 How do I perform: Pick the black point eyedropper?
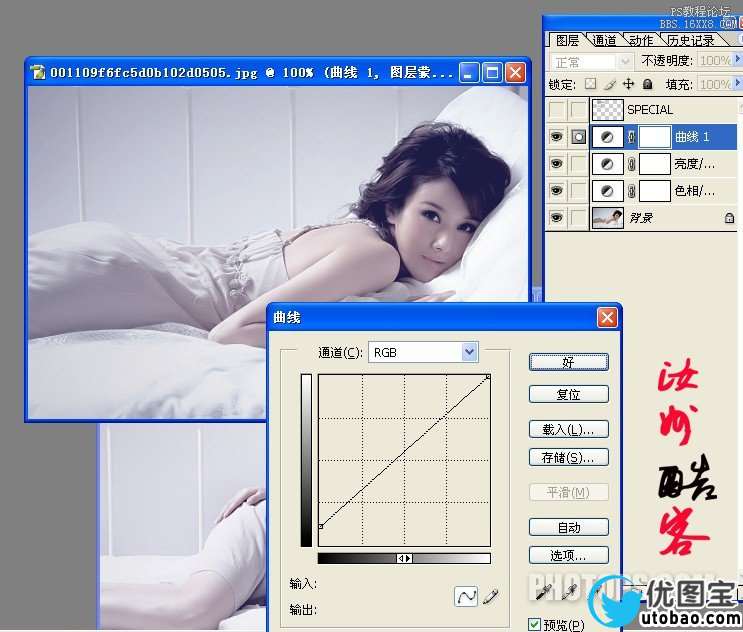click(544, 592)
